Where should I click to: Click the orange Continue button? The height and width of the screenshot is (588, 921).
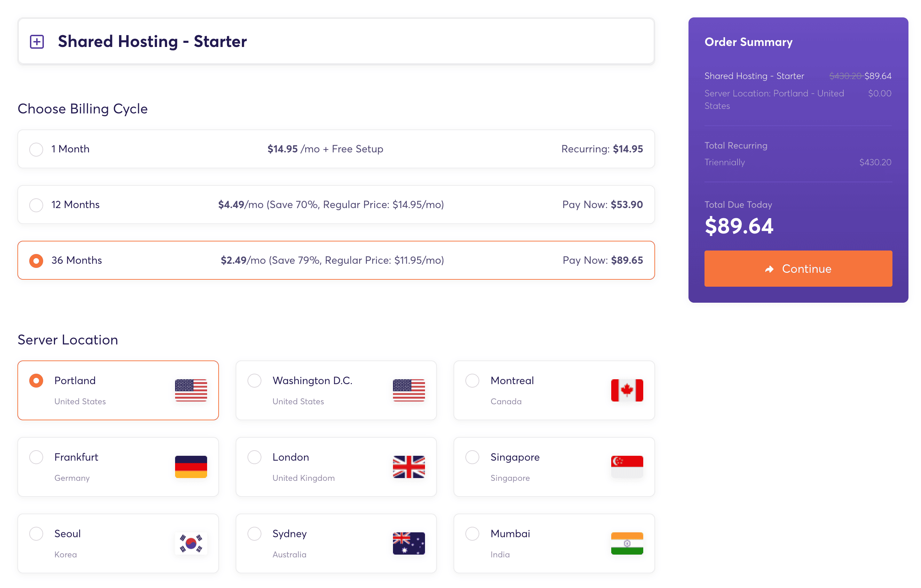(798, 268)
